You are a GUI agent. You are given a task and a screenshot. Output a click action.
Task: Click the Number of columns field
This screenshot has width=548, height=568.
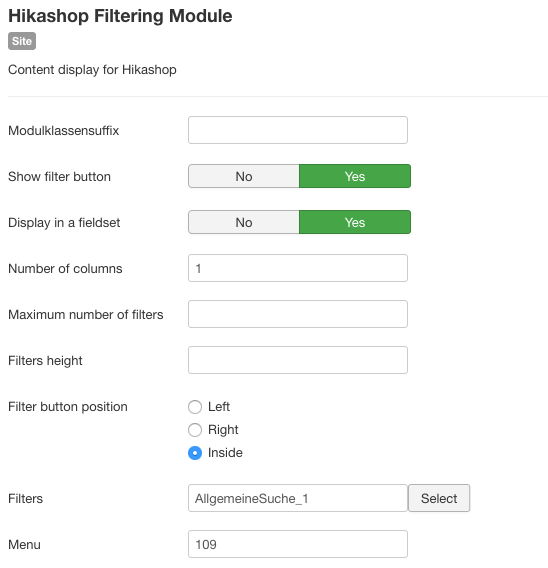coord(298,268)
